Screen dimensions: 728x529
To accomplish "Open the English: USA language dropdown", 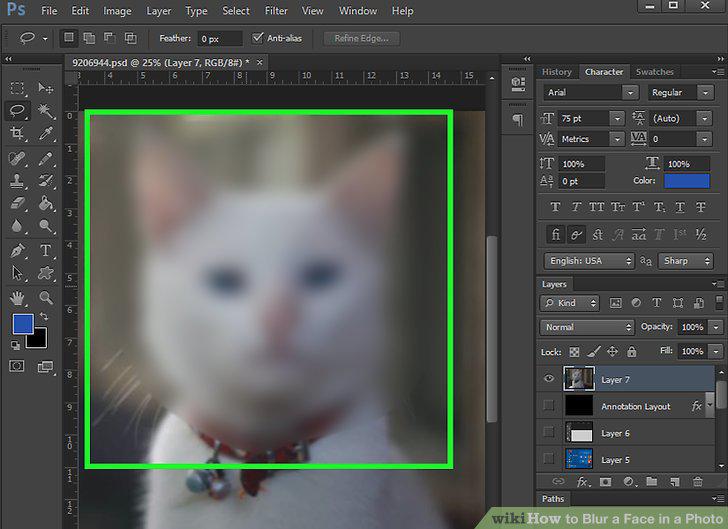I will click(x=589, y=261).
